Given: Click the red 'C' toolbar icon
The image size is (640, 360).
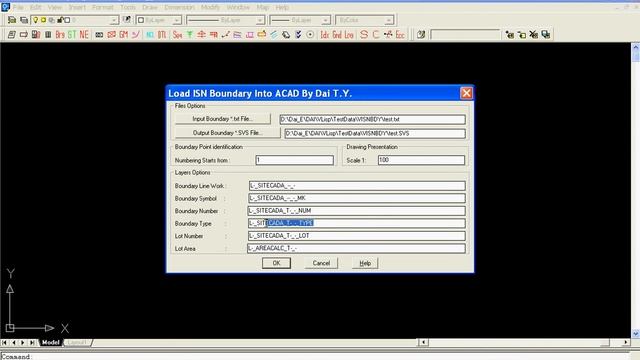Looking at the screenshot, I should 376,35.
